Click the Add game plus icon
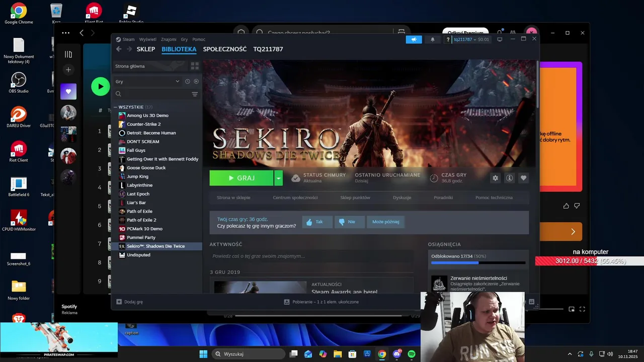 click(x=119, y=302)
